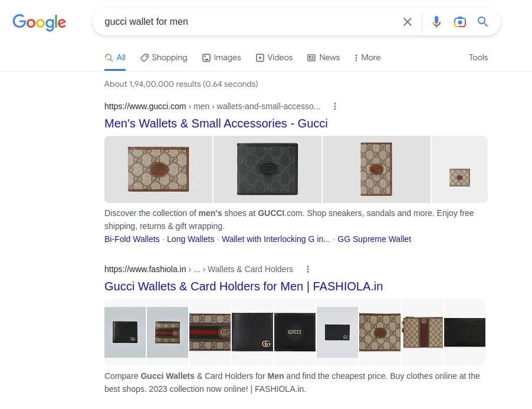This screenshot has height=409, width=532.
Task: Open Fashiola beige wallet with brown oval thumbnail
Action: (380, 332)
